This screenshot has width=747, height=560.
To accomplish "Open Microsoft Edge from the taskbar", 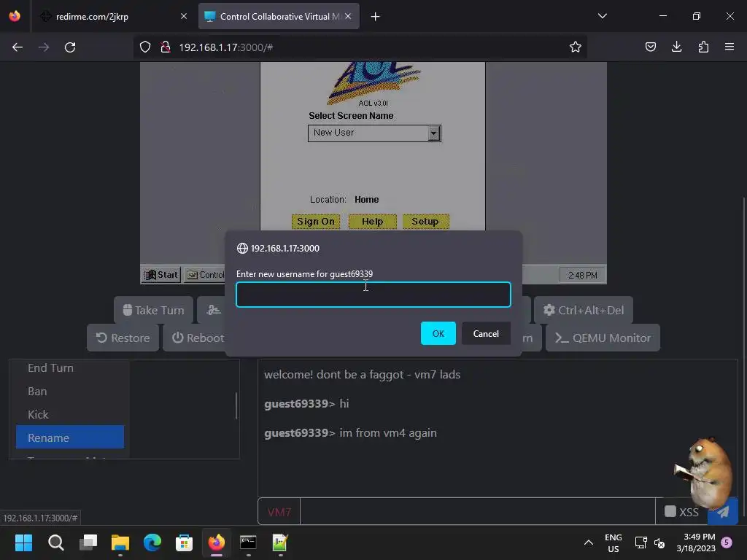I will (x=152, y=542).
